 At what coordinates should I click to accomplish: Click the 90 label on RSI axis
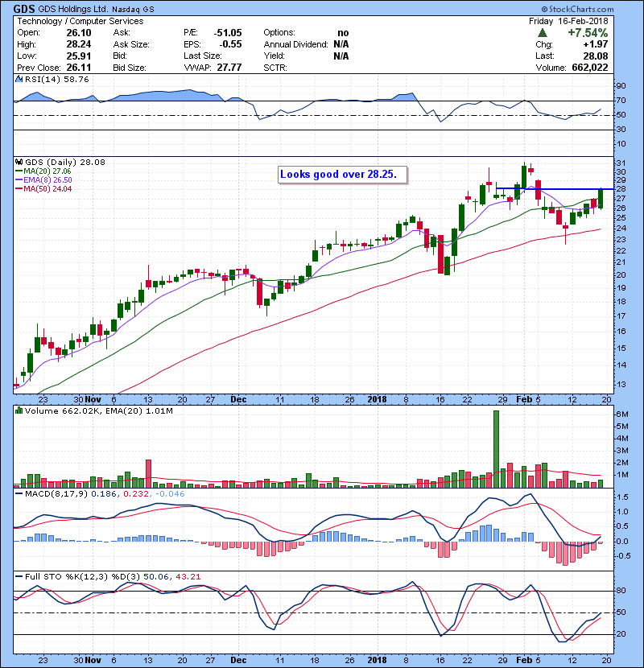click(621, 86)
